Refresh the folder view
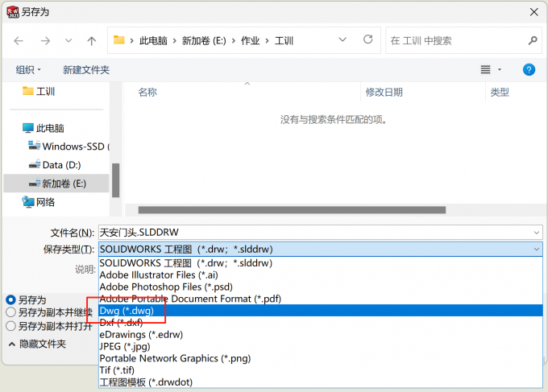The width and height of the screenshot is (548, 392). point(367,39)
